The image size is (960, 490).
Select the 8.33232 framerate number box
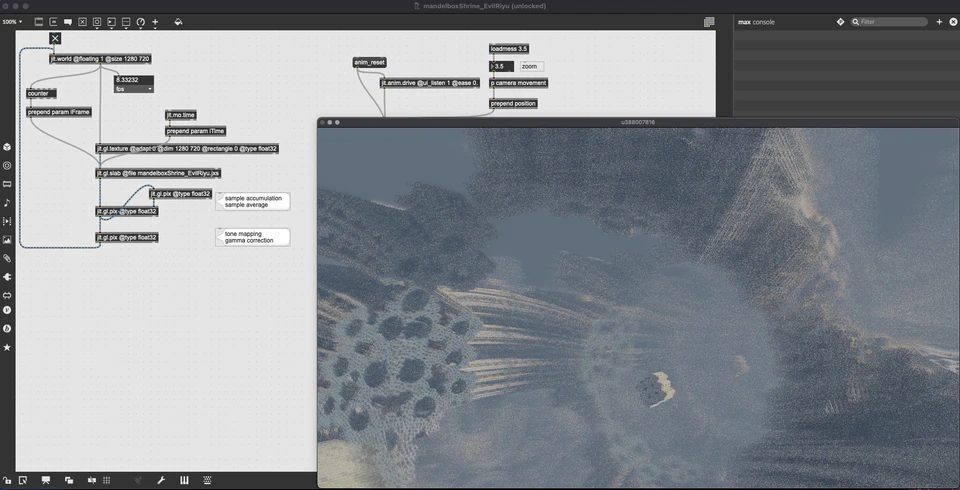[x=133, y=80]
